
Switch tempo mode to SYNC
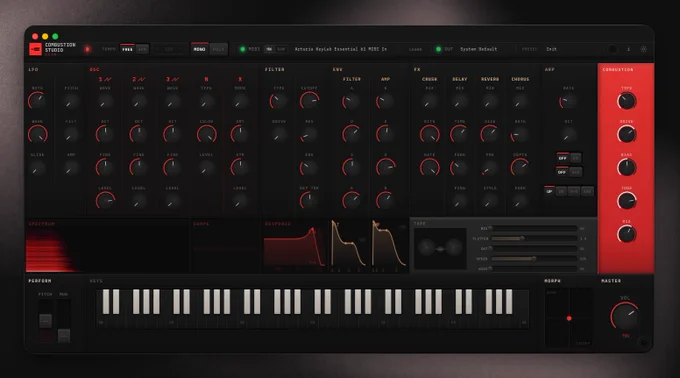click(142, 49)
